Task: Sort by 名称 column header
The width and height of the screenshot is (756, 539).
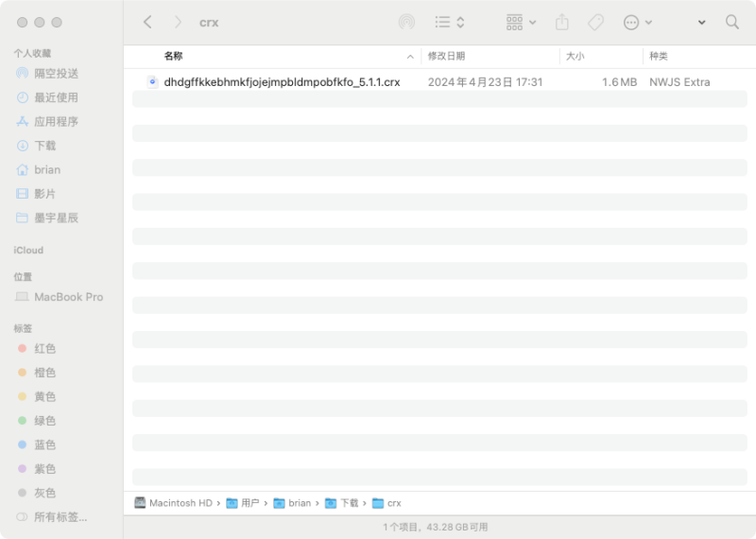Action: tap(173, 57)
